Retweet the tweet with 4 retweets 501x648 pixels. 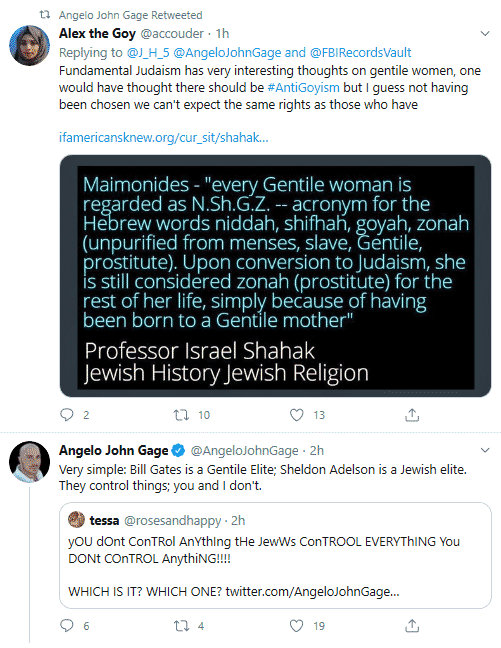pos(181,626)
